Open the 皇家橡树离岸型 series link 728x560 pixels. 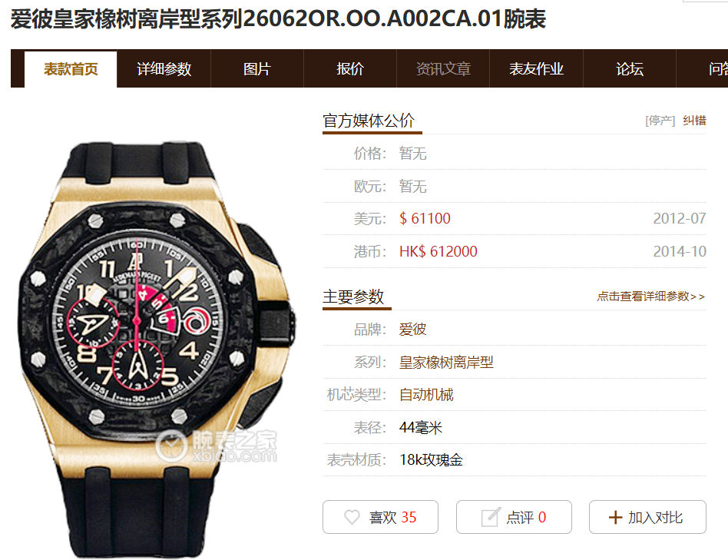[446, 362]
